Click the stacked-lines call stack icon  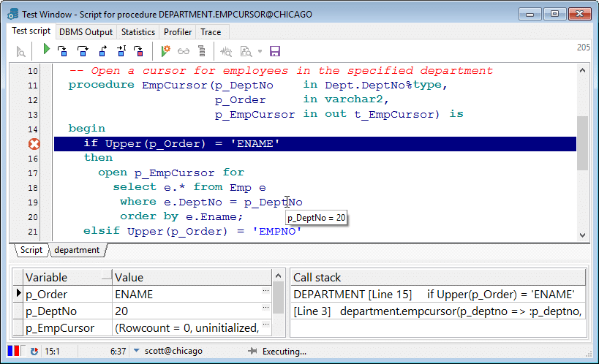pyautogui.click(x=202, y=51)
